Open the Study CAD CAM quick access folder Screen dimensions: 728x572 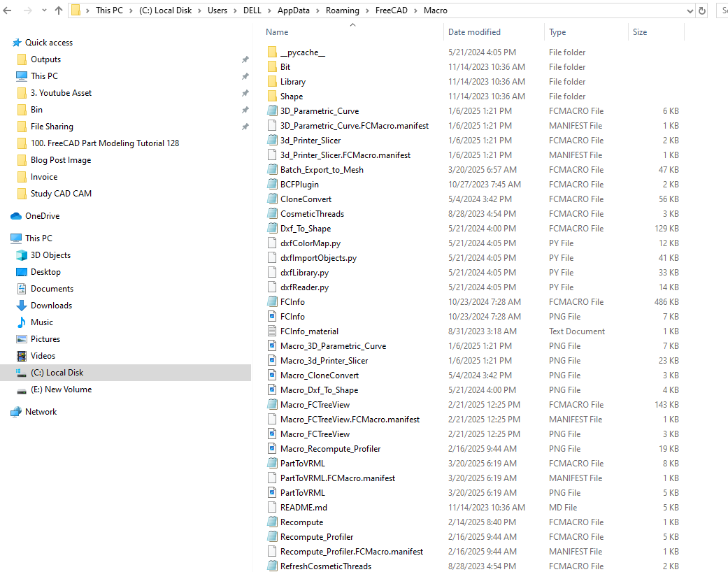coord(61,194)
